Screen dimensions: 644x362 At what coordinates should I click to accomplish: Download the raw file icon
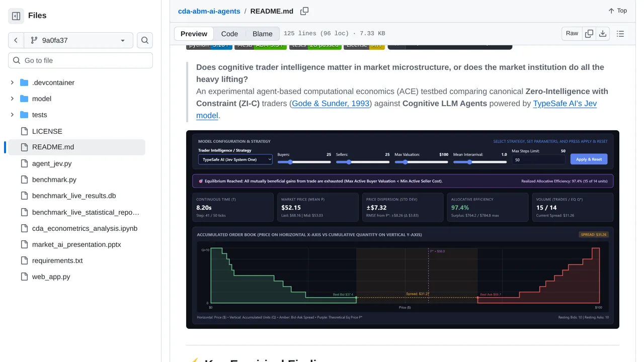pos(603,34)
